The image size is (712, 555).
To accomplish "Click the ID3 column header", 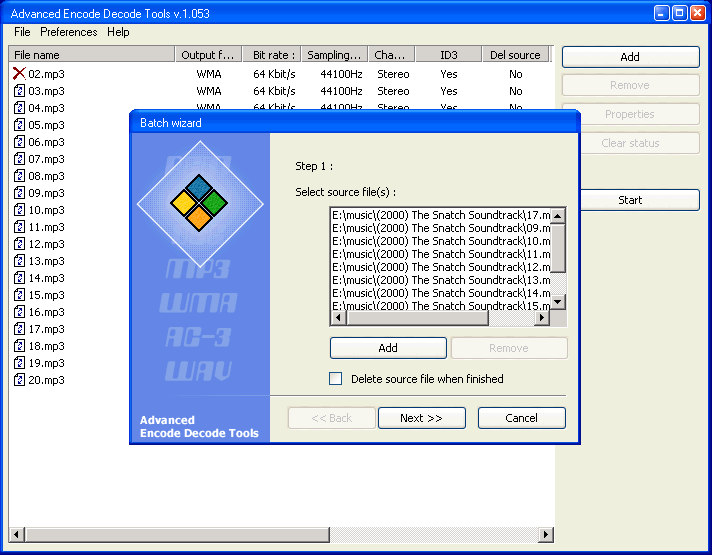I will [449, 55].
